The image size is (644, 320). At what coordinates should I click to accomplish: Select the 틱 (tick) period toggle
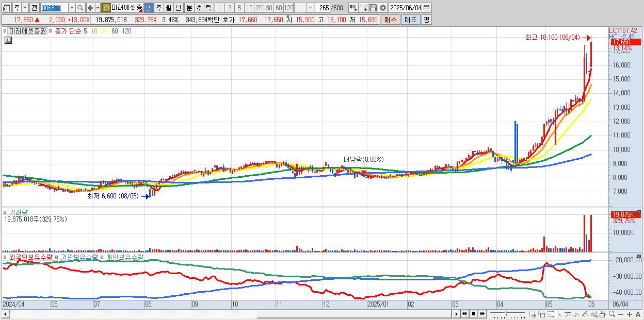click(208, 8)
